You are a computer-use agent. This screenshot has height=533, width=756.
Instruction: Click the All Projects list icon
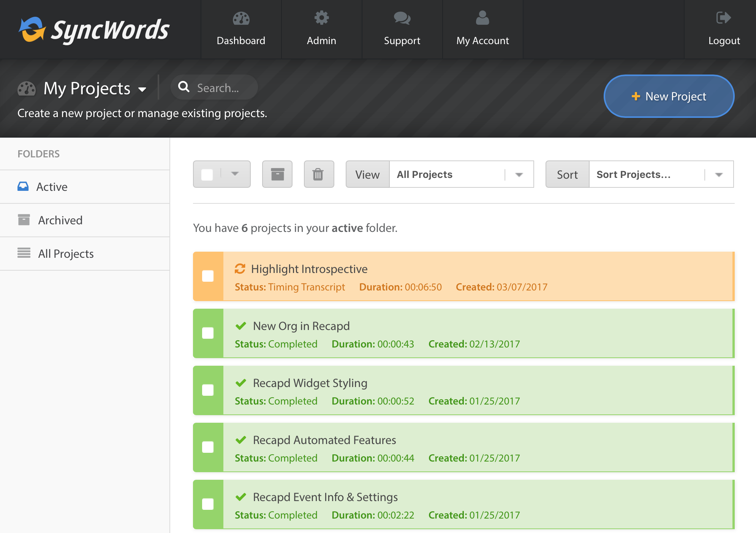[24, 252]
